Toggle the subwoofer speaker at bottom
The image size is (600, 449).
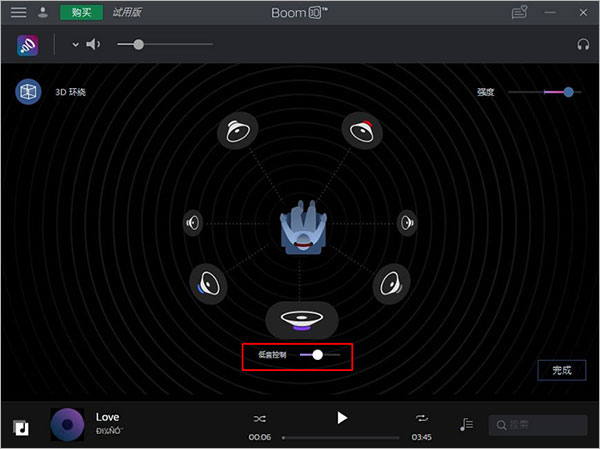point(302,320)
